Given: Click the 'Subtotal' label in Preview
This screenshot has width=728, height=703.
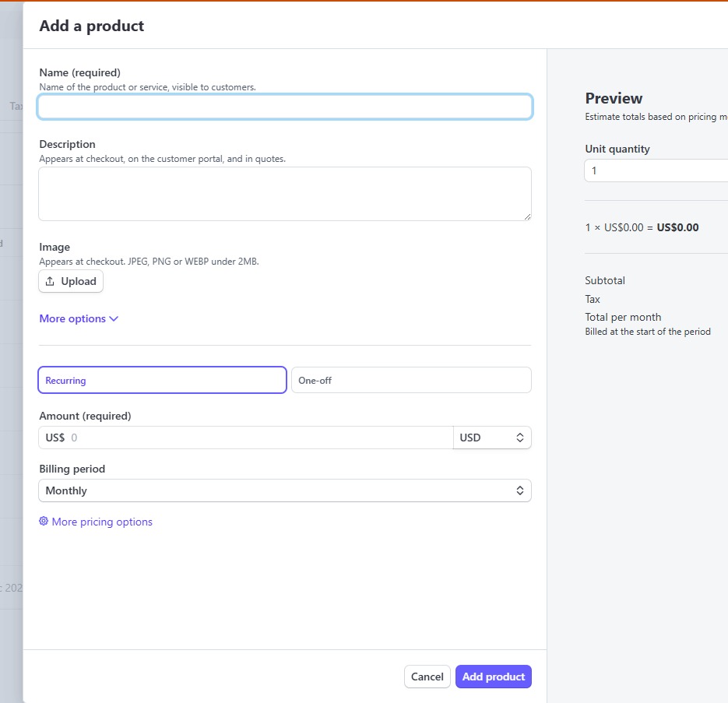Looking at the screenshot, I should [605, 280].
